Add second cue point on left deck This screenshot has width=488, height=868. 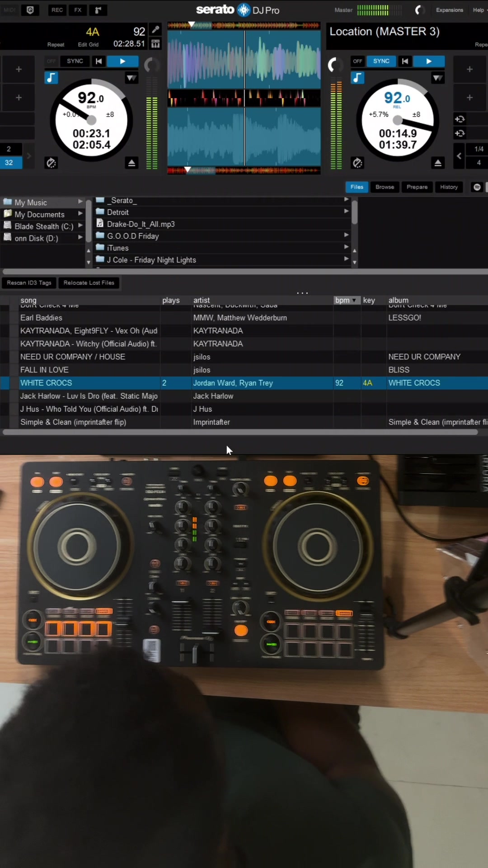tap(19, 98)
